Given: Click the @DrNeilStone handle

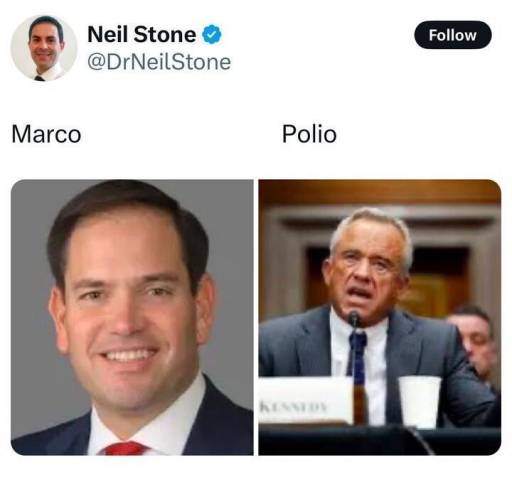Looking at the screenshot, I should 159,62.
